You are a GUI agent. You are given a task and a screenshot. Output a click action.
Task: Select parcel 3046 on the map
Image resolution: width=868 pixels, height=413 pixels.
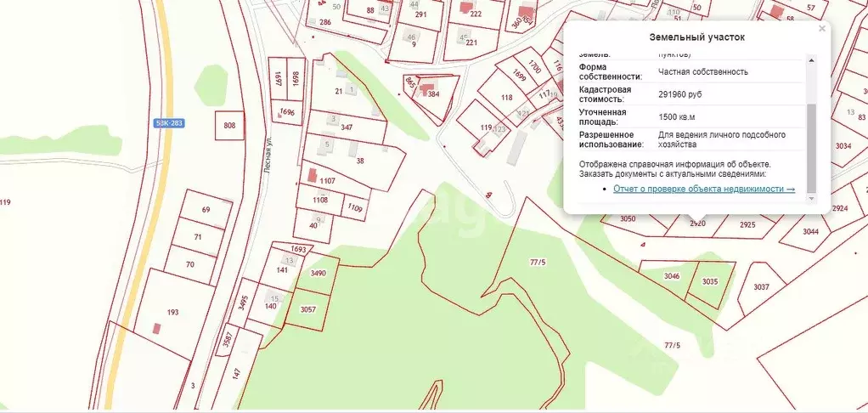671,278
